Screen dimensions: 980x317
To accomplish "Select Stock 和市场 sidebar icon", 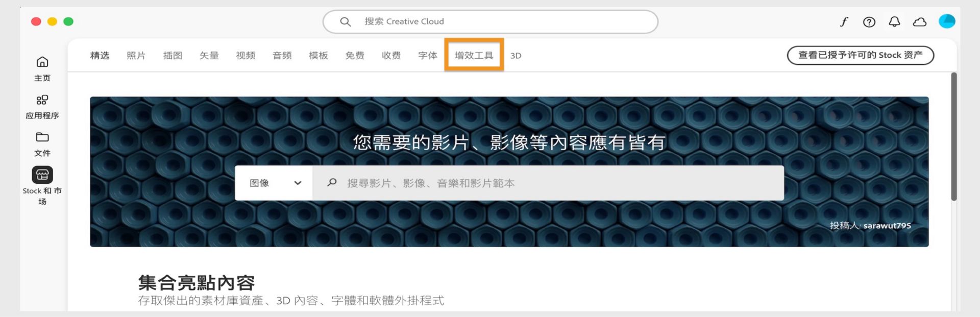I will [x=42, y=175].
